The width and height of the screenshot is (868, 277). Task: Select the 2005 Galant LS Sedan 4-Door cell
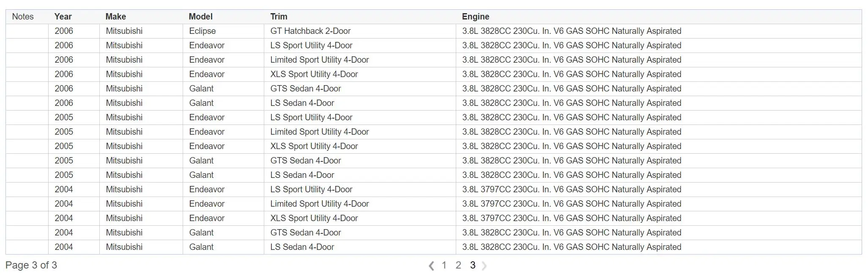360,175
